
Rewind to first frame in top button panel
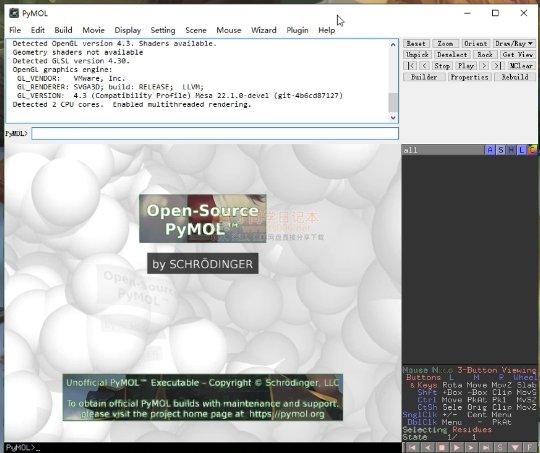click(410, 65)
